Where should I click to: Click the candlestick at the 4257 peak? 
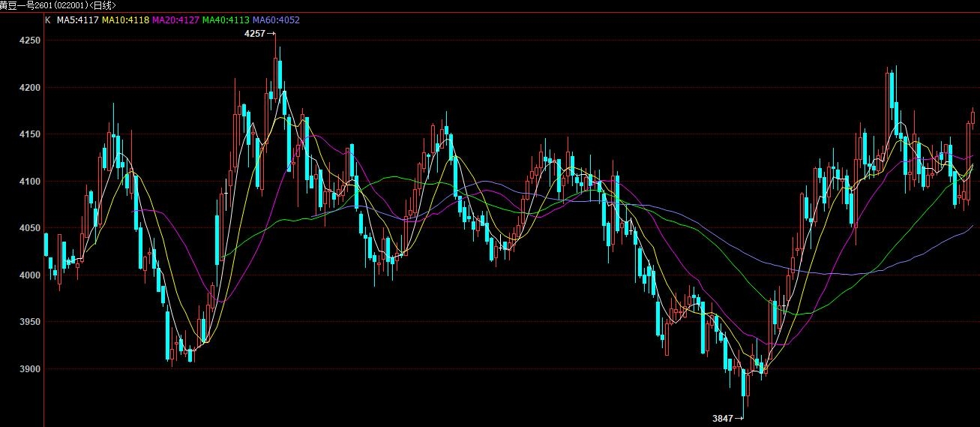(x=274, y=60)
